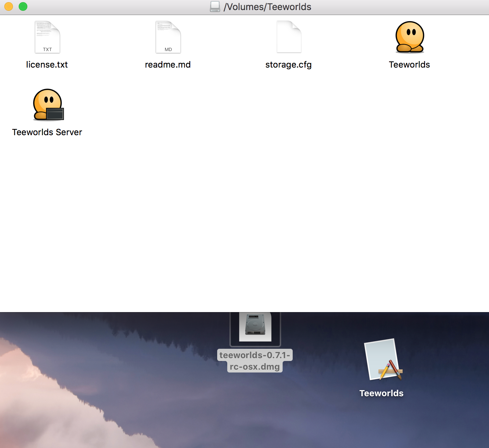
Task: Select the storage.cfg file
Action: 289,36
